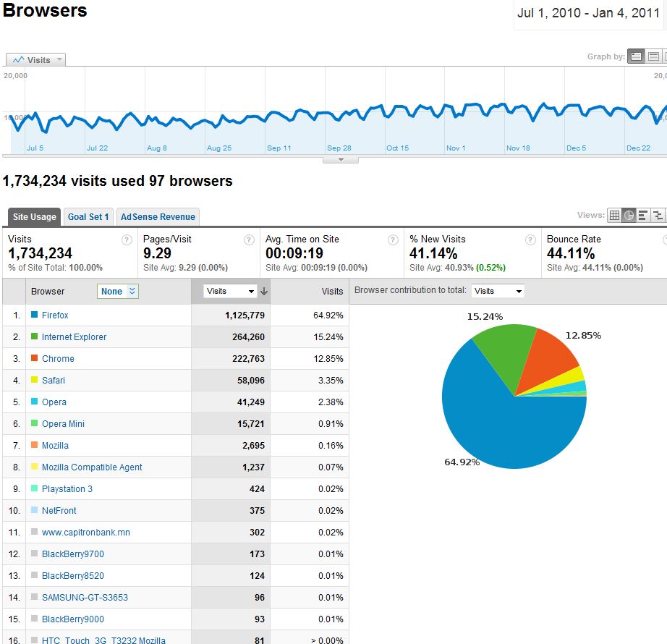Switch to the table grid view
667x644 pixels.
[614, 215]
